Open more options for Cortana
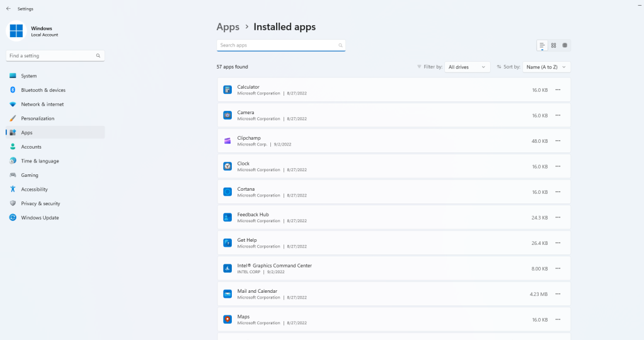 pos(558,192)
